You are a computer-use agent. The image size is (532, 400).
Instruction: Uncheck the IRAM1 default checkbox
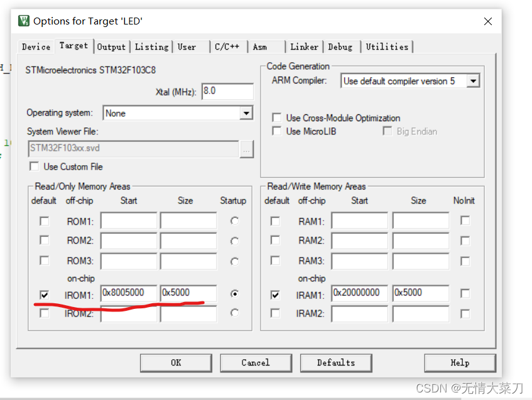click(275, 295)
